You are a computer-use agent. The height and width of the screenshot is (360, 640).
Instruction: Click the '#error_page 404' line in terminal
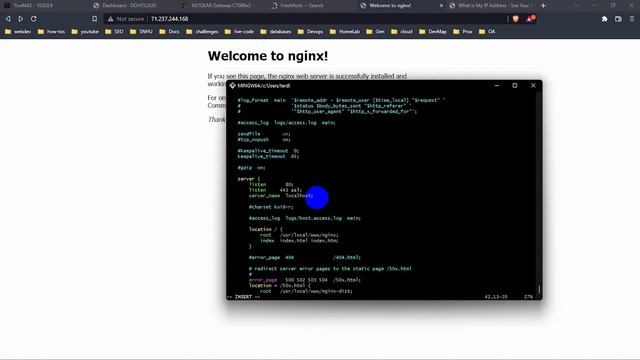coord(304,258)
